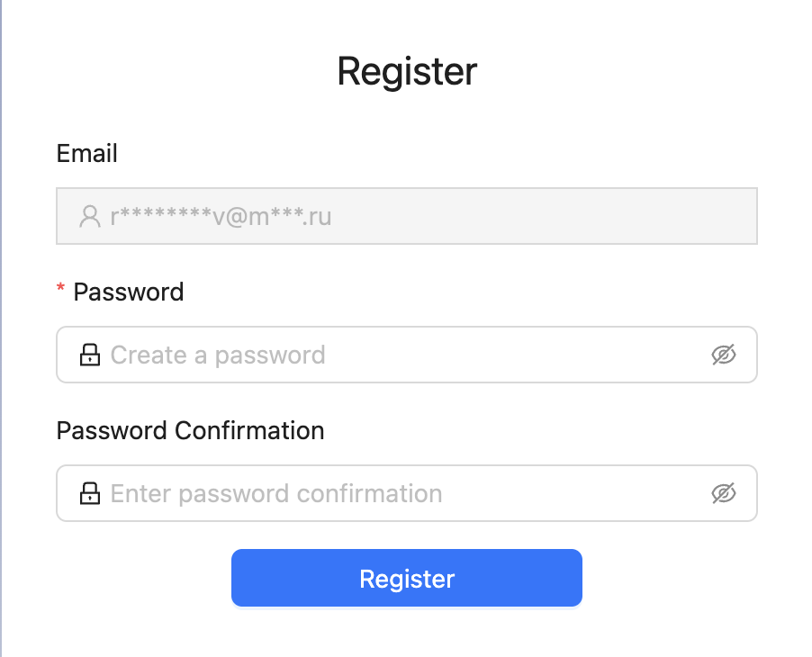Focus the Create a password input
The image size is (812, 657).
click(x=405, y=355)
